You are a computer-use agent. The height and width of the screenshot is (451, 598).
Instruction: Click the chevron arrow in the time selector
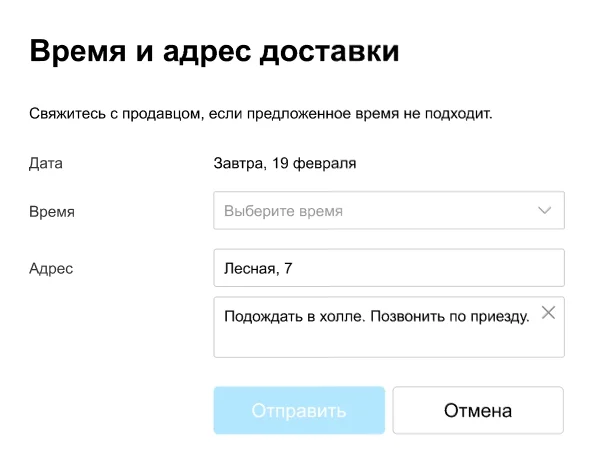click(544, 210)
